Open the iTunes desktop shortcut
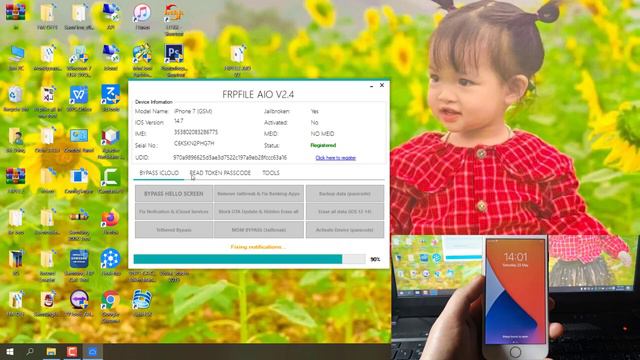640x360 pixels. click(x=142, y=17)
